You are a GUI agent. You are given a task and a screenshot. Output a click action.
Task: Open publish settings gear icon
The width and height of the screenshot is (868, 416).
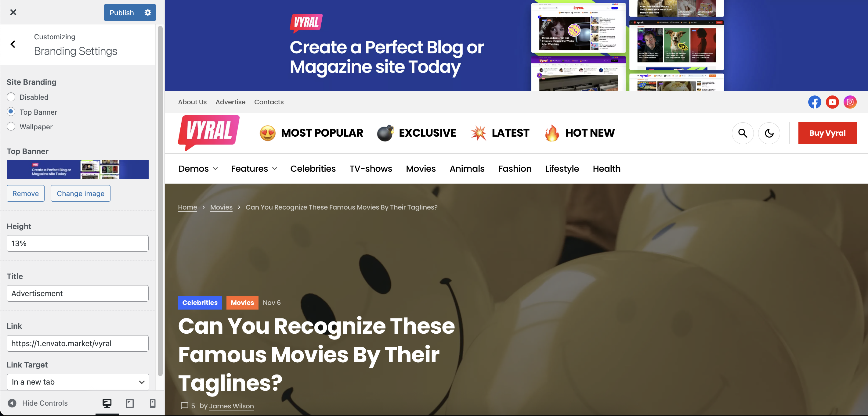pos(148,13)
